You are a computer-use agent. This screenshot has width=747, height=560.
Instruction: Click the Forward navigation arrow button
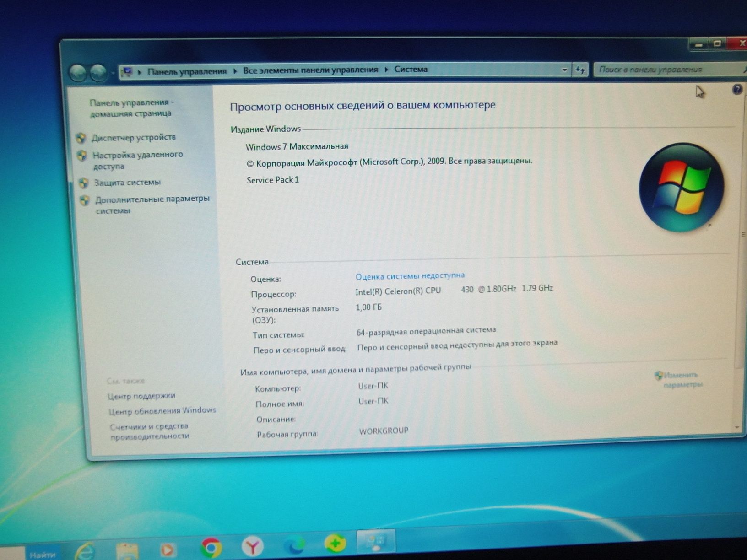(98, 72)
